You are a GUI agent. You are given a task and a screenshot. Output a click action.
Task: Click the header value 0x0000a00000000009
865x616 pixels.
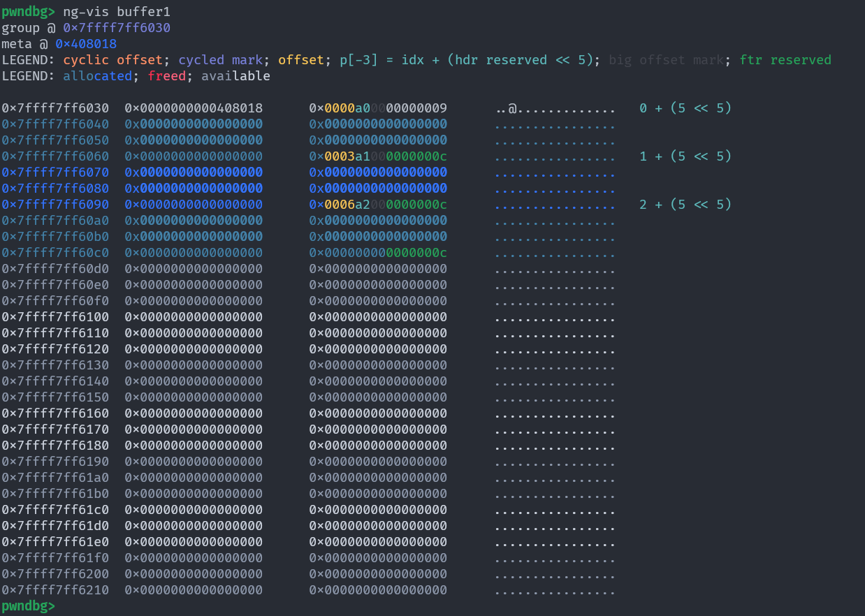(378, 108)
